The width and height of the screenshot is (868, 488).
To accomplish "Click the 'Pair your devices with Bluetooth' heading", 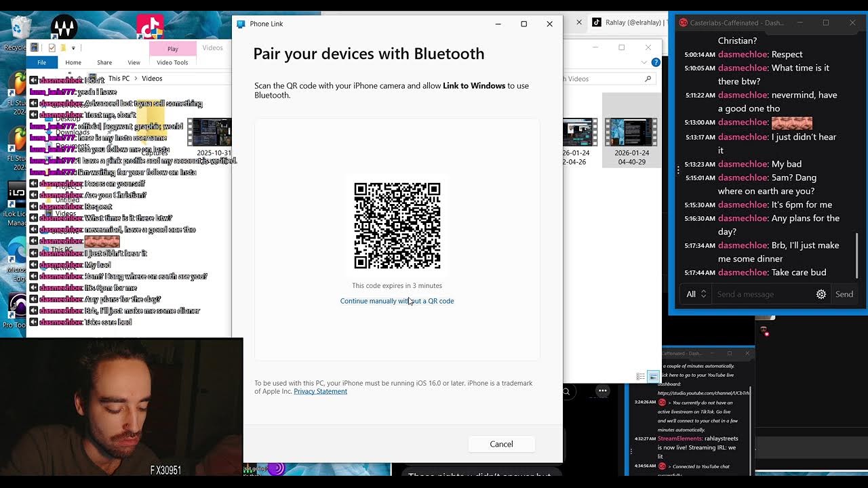I will (x=369, y=54).
